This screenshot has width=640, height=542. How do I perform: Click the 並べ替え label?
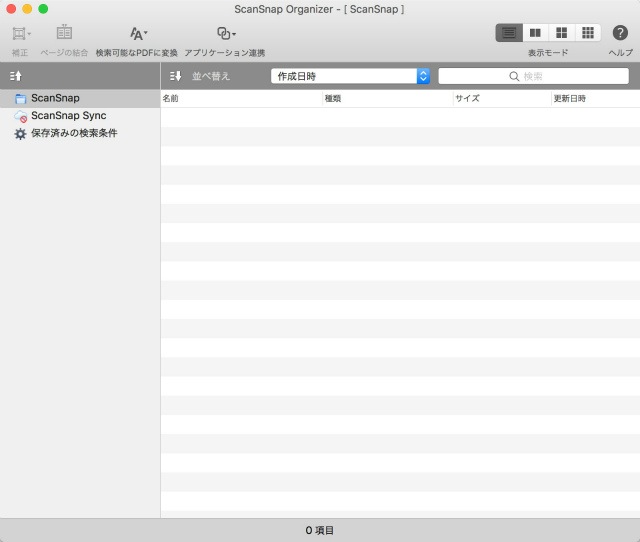coord(211,76)
